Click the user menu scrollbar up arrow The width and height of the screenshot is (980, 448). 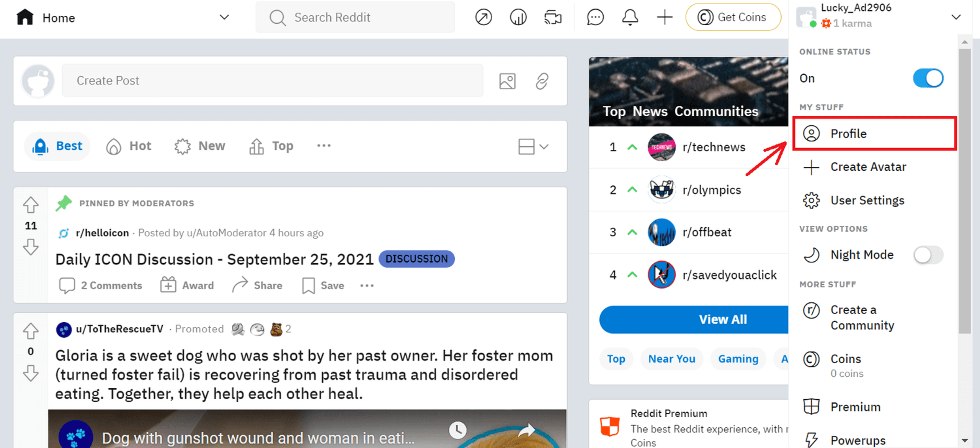tap(965, 42)
